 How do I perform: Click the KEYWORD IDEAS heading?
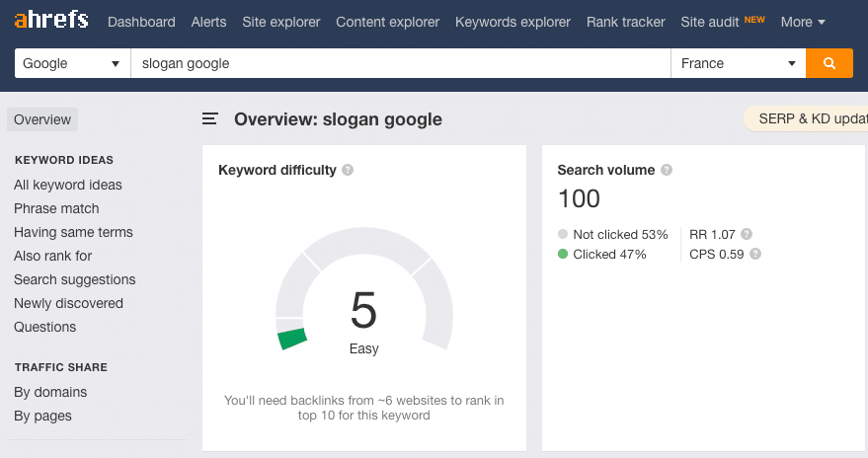click(64, 161)
